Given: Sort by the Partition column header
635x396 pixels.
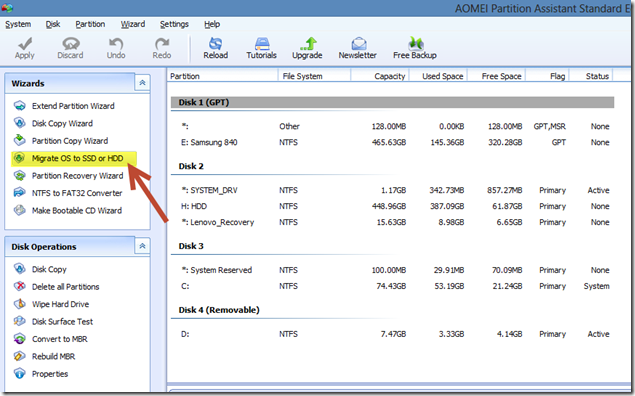Looking at the screenshot, I should (x=222, y=76).
